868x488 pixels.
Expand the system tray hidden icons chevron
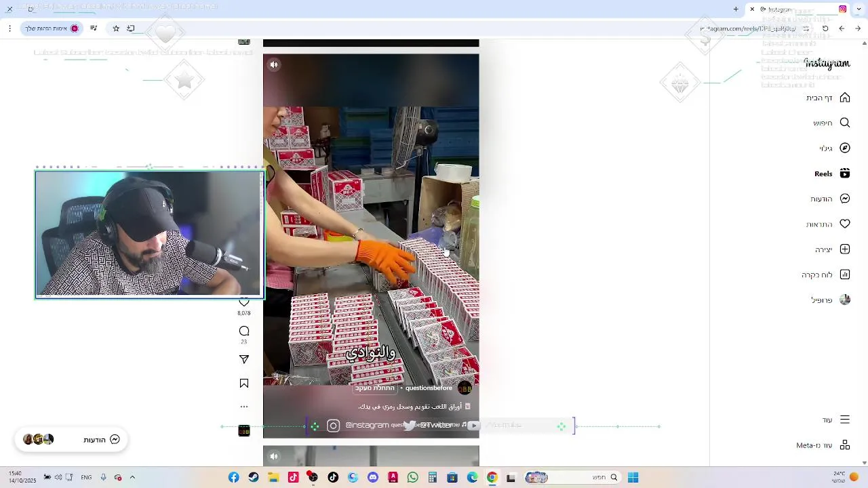tap(132, 477)
